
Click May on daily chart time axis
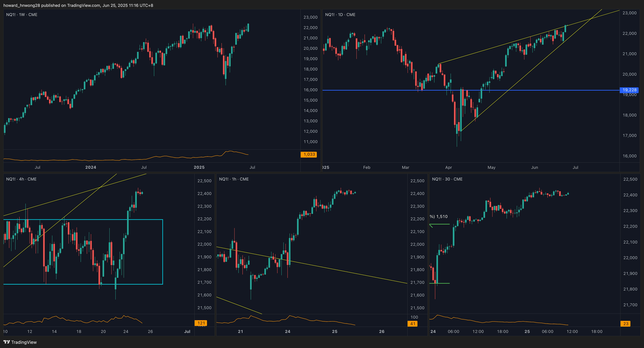point(492,167)
